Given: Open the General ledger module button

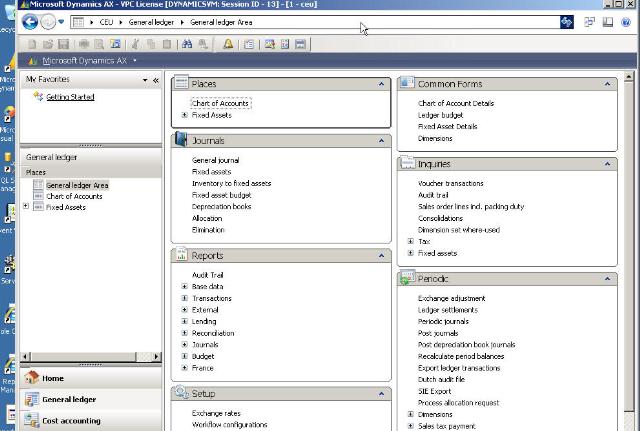Looking at the screenshot, I should [91, 399].
